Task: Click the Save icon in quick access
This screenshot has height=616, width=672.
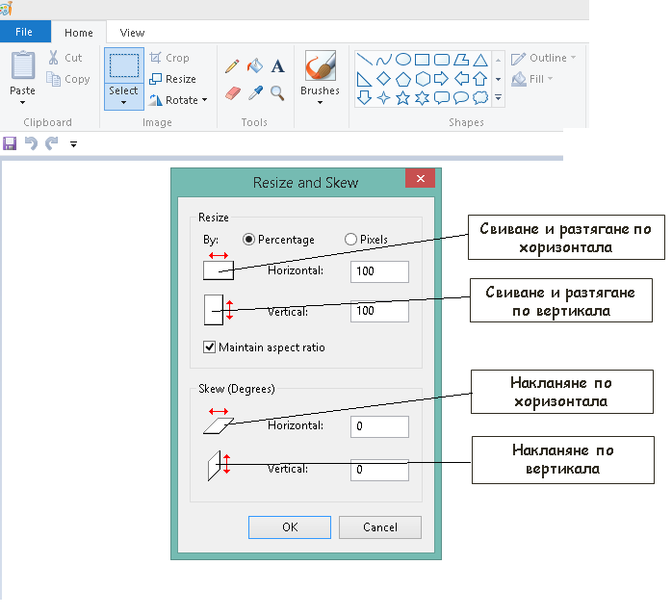Action: [x=10, y=143]
